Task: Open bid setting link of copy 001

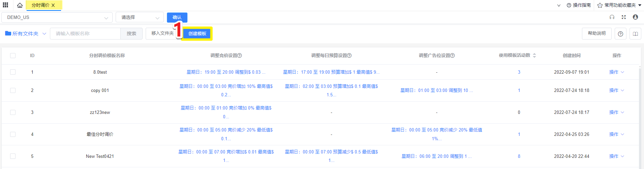Action: pyautogui.click(x=226, y=91)
